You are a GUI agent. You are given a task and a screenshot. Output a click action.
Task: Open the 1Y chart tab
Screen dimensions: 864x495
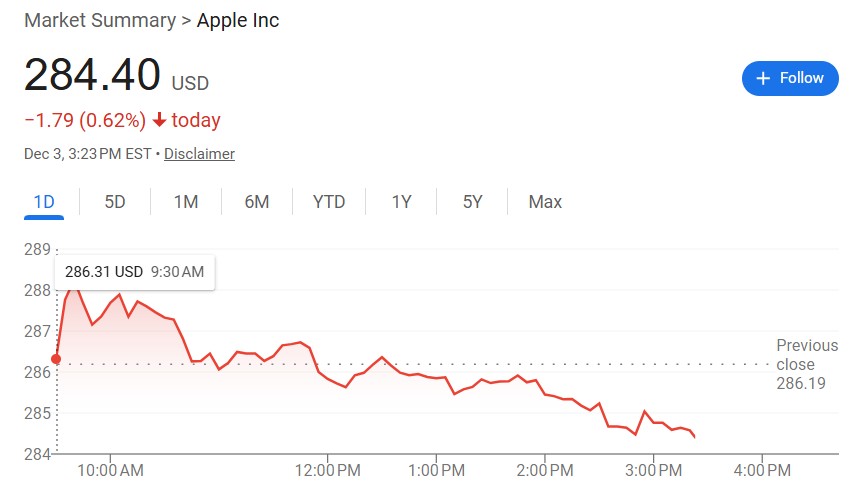click(x=401, y=202)
